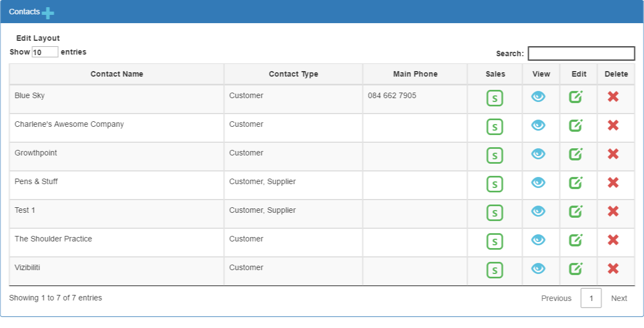View The Shoulder Practice with eye icon
Image resolution: width=644 pixels, height=328 pixels.
pos(538,240)
